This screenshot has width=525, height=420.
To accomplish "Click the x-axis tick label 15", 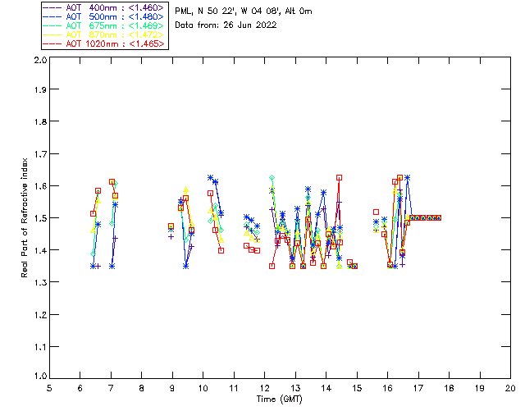I will click(357, 388).
